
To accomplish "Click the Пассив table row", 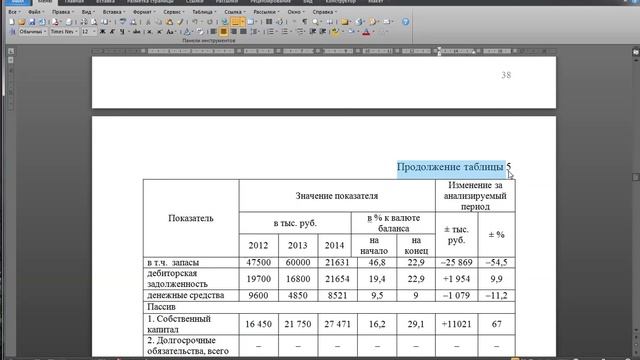I will 329,307.
